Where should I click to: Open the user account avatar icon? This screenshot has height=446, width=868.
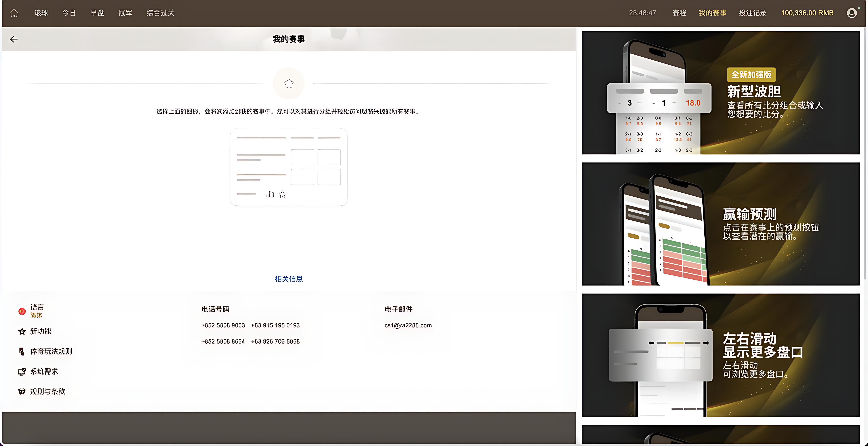point(852,13)
